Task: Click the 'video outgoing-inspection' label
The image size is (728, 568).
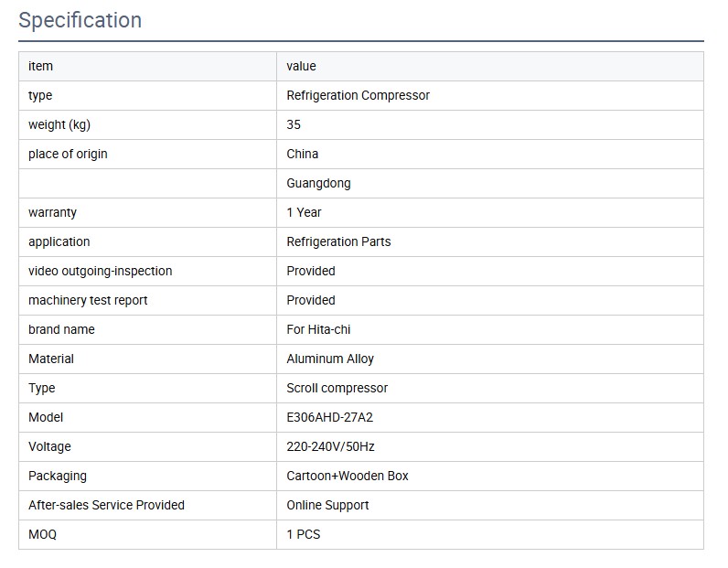Action: pyautogui.click(x=100, y=271)
